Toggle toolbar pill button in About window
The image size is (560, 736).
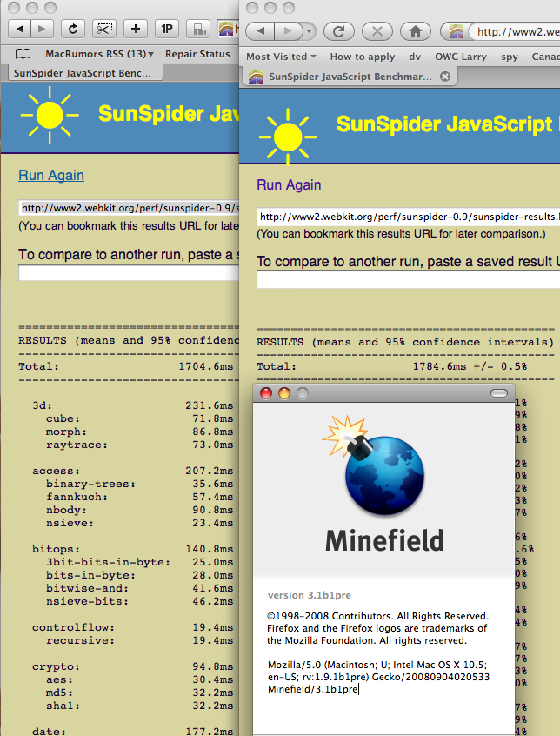point(498,393)
